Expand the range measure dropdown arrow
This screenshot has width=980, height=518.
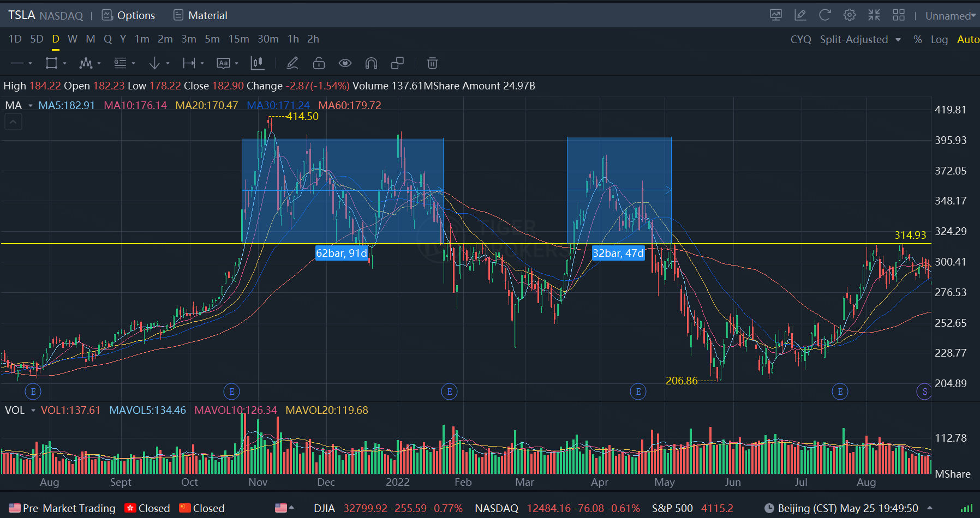pyautogui.click(x=202, y=64)
